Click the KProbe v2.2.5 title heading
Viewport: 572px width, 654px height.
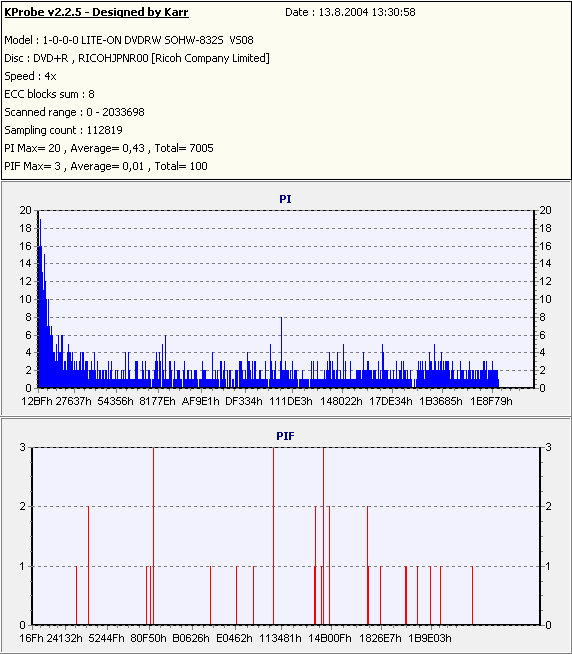96,12
